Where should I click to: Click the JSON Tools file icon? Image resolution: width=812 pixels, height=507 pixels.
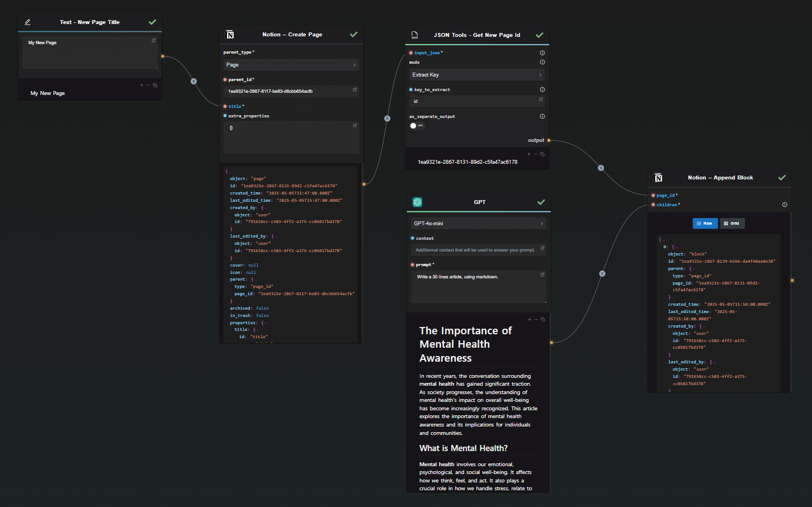pyautogui.click(x=414, y=35)
